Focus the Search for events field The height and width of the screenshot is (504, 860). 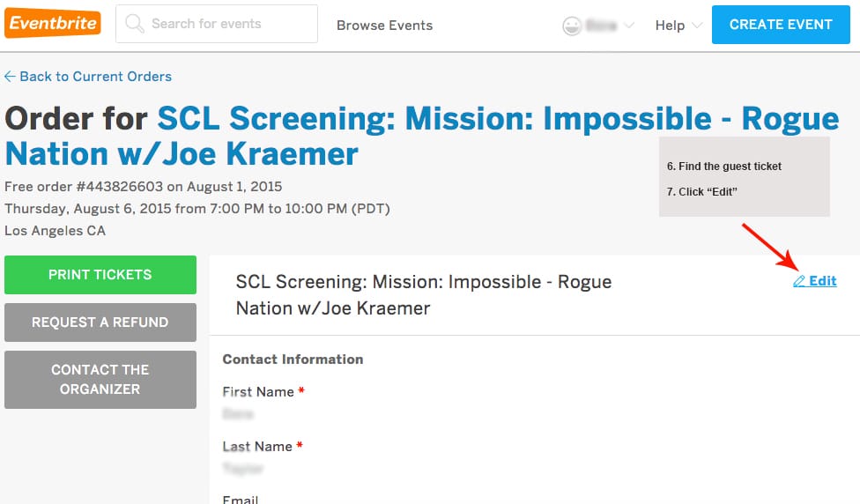pos(229,24)
